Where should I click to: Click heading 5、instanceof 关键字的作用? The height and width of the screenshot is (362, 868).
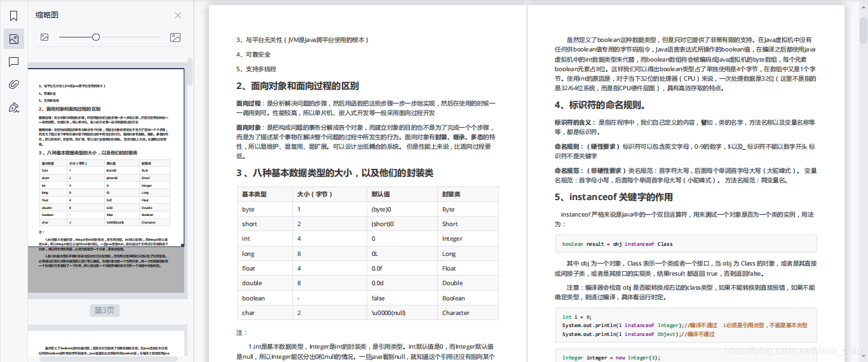pos(614,198)
